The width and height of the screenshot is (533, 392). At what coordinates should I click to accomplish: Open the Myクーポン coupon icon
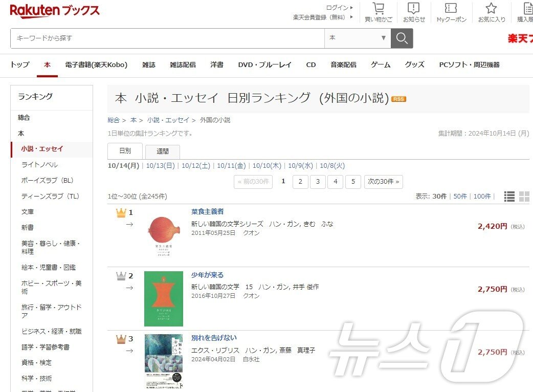click(x=452, y=13)
